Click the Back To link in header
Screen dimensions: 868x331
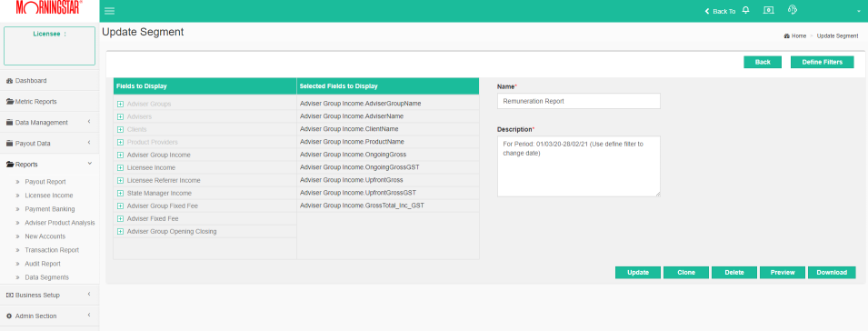click(720, 11)
